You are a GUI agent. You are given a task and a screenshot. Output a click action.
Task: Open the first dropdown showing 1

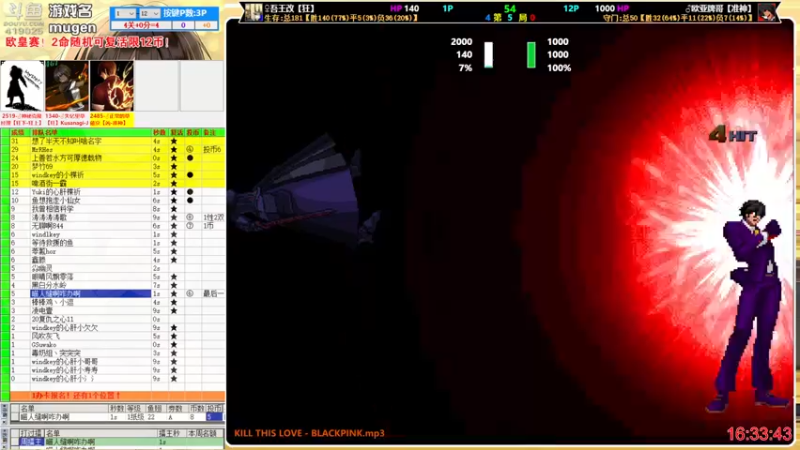[x=124, y=13]
